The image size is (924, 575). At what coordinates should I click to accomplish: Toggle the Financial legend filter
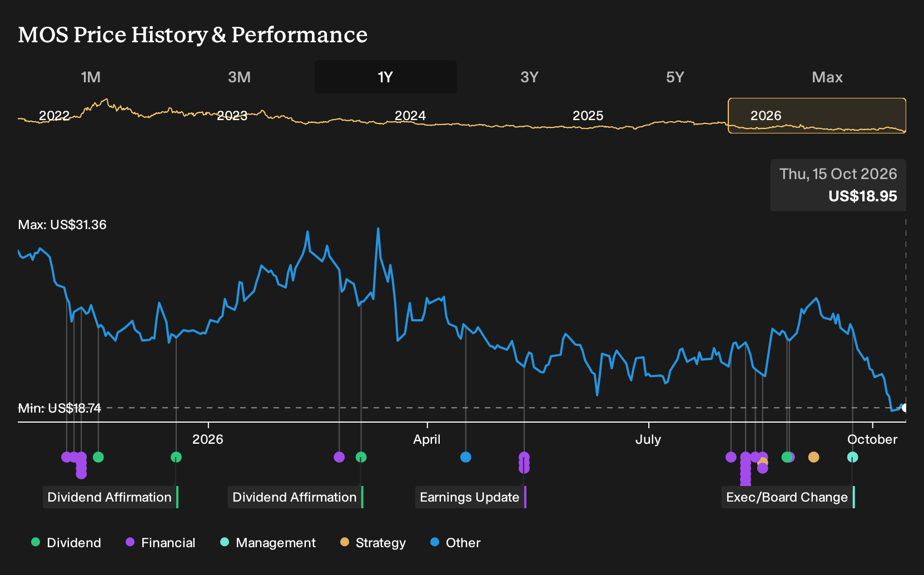[x=161, y=543]
